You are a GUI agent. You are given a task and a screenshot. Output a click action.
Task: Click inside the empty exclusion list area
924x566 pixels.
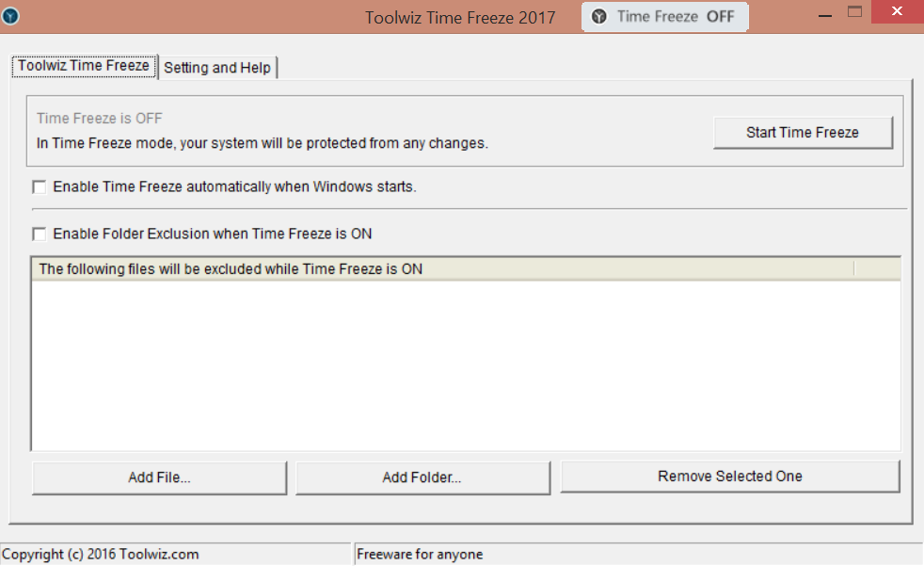click(466, 364)
